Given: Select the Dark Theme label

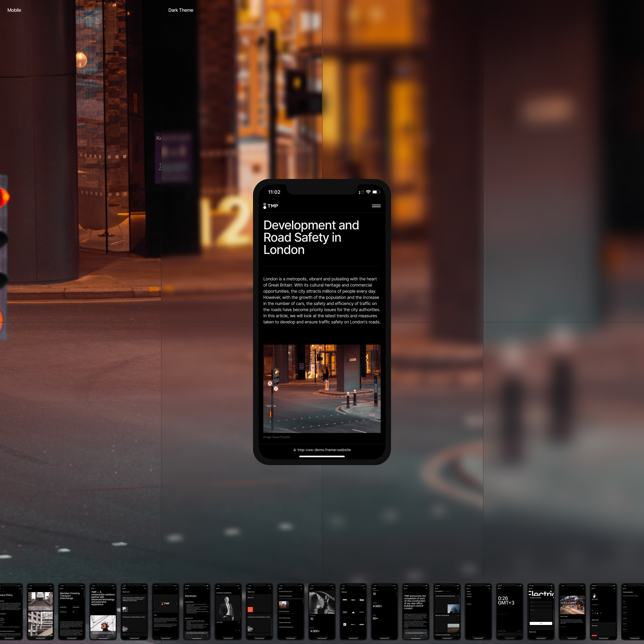Looking at the screenshot, I should coord(181,10).
